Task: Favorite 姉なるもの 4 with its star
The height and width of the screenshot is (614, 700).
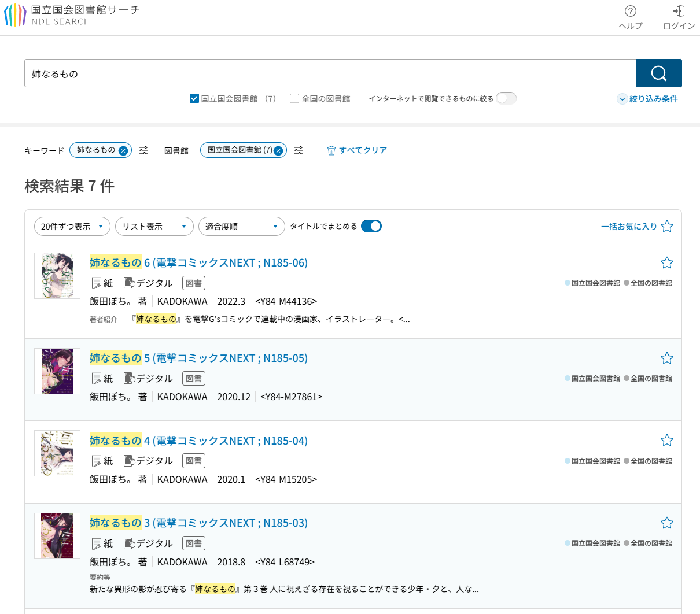Action: coord(667,441)
